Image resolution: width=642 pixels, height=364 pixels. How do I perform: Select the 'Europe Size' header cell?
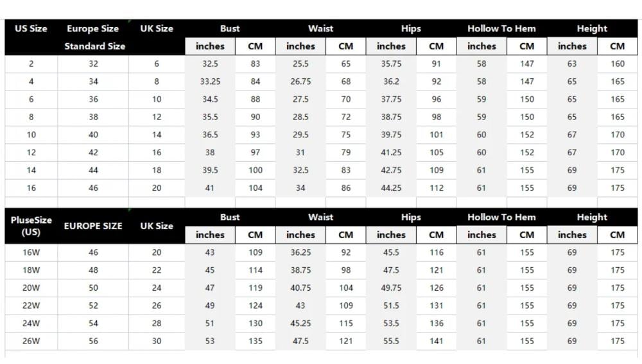pos(93,29)
